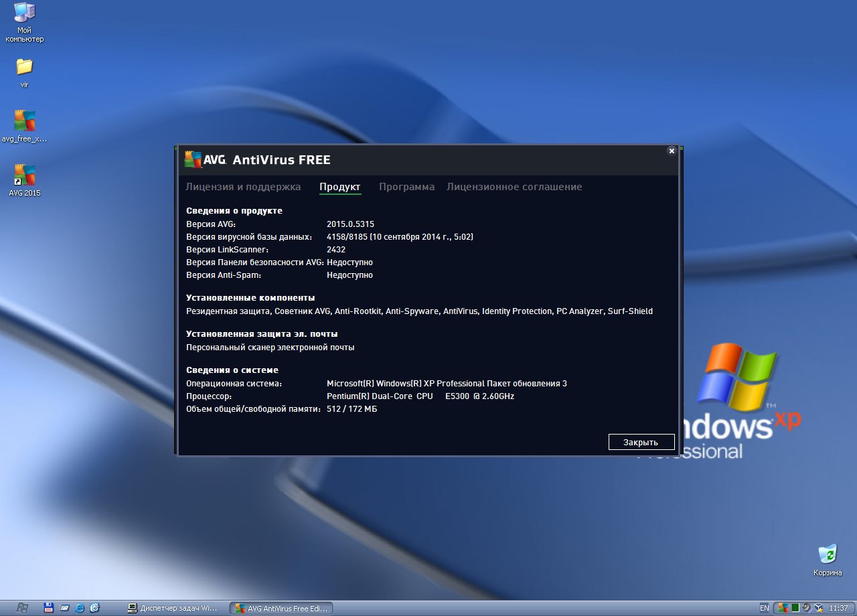Click the Pentium Dual-Core E5300 value

(420, 396)
